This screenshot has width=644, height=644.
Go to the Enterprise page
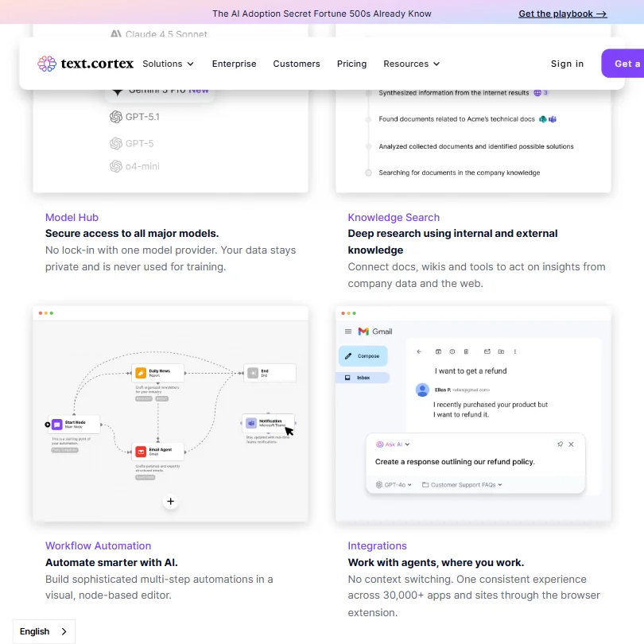(x=234, y=64)
